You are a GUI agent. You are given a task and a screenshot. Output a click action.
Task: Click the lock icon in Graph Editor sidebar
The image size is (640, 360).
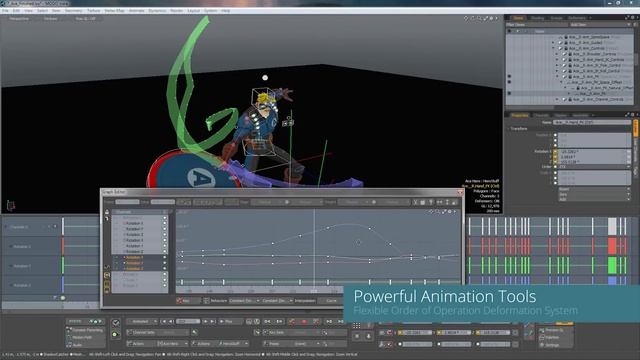click(x=107, y=212)
